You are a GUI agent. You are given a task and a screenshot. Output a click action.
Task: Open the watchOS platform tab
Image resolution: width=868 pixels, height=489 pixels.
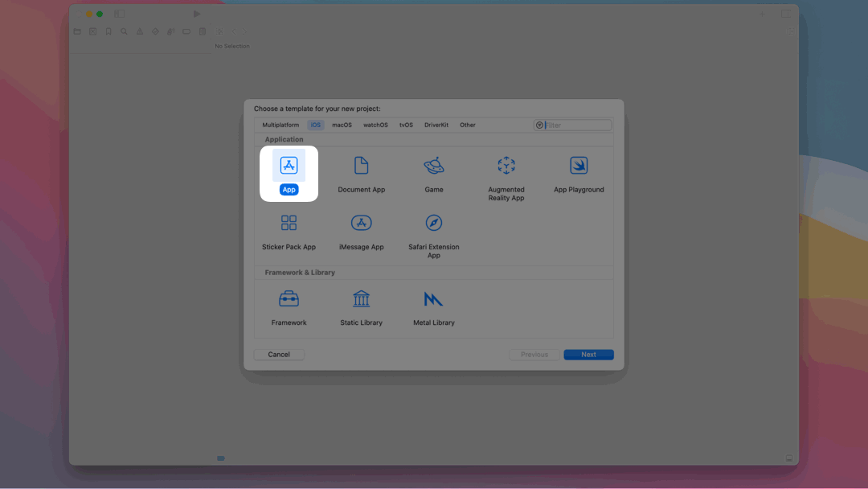click(x=375, y=125)
